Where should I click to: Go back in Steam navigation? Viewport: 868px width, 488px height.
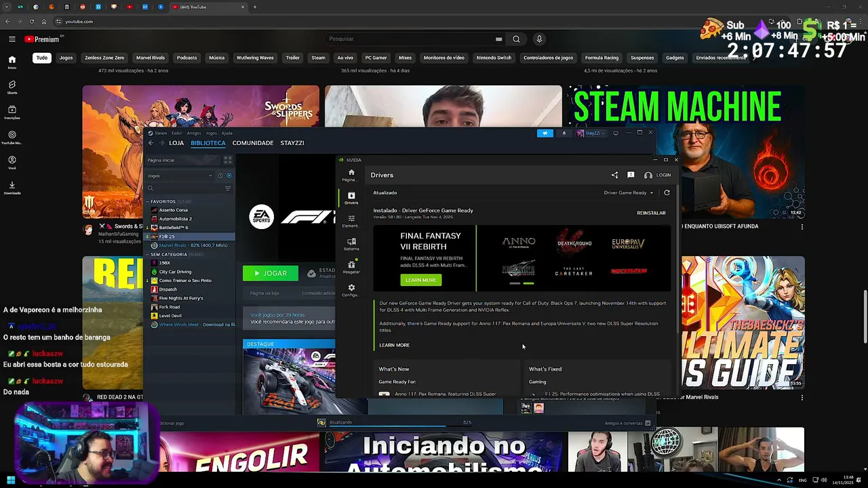[x=151, y=143]
